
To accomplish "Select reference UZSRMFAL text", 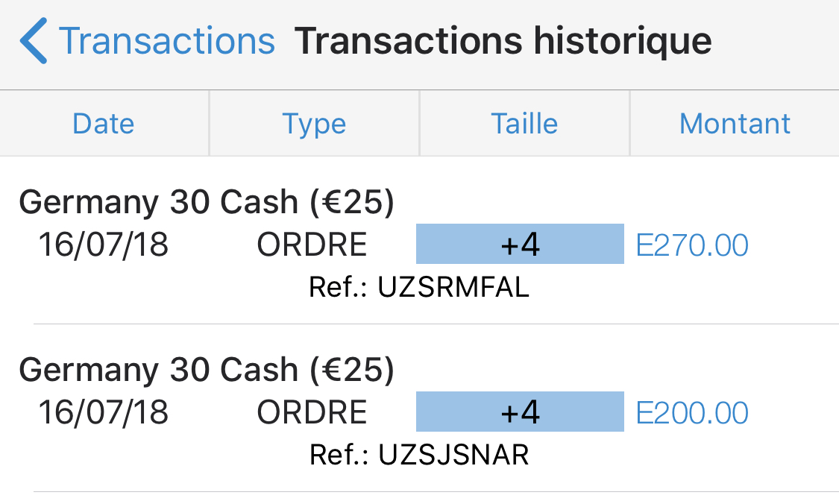I will [419, 288].
